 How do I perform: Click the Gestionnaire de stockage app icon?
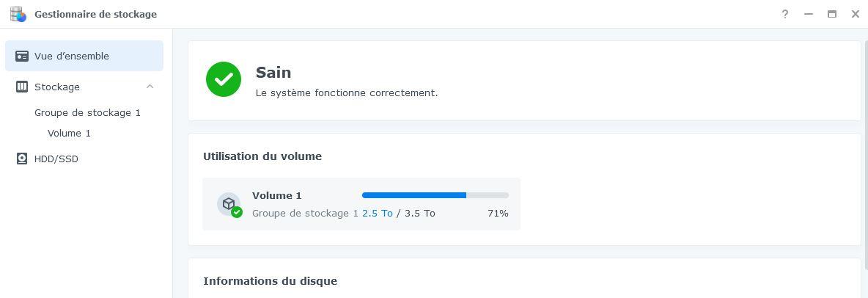[18, 14]
